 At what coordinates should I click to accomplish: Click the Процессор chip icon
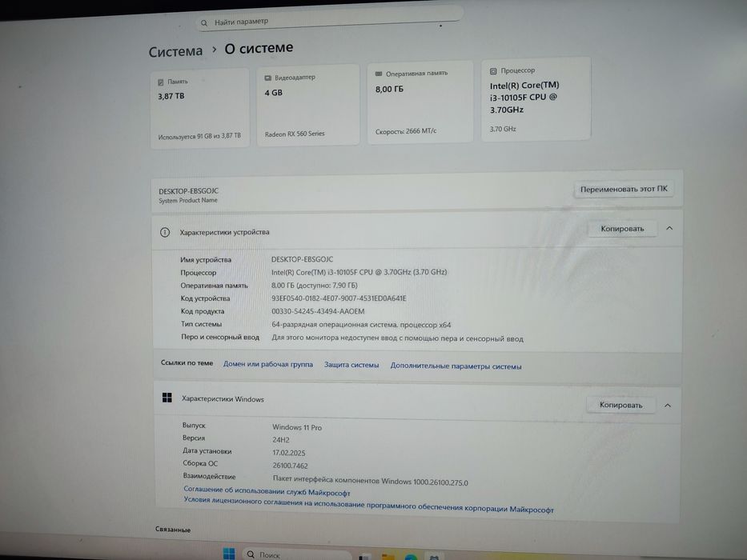[493, 71]
